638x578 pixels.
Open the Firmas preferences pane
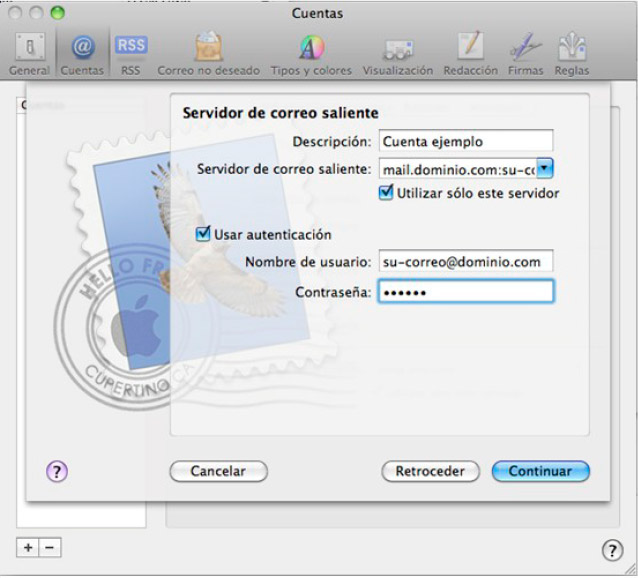pyautogui.click(x=525, y=54)
